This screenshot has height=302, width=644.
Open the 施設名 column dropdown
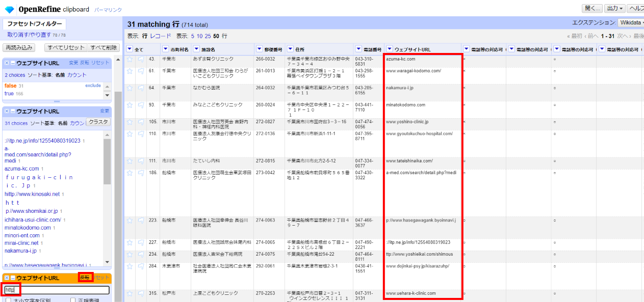(196, 49)
